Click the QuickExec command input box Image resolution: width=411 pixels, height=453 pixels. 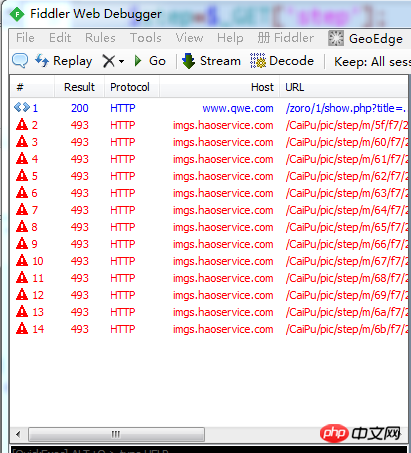209,450
